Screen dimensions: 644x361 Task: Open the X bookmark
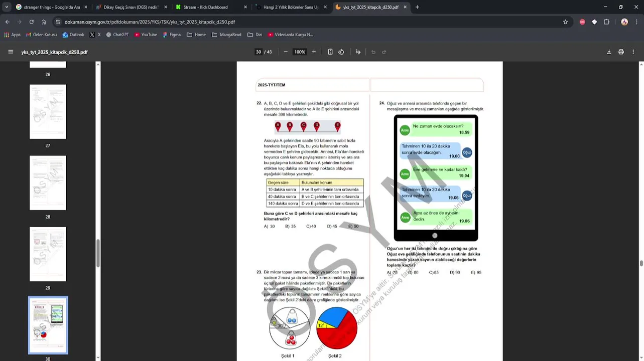pyautogui.click(x=95, y=35)
